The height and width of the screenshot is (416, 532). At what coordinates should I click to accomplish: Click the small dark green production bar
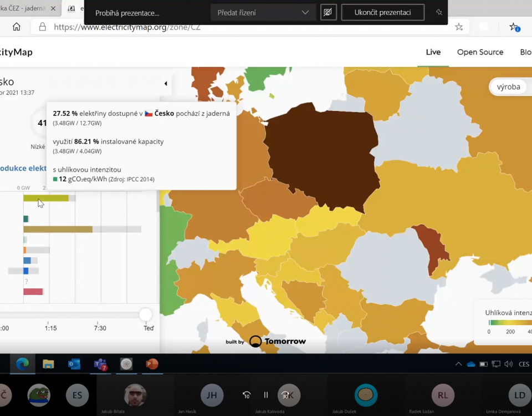(x=26, y=219)
